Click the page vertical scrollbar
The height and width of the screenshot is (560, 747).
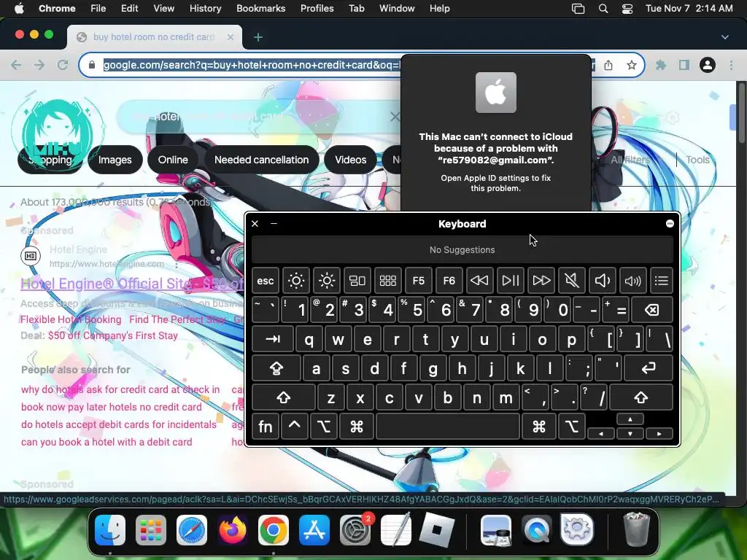(741, 112)
